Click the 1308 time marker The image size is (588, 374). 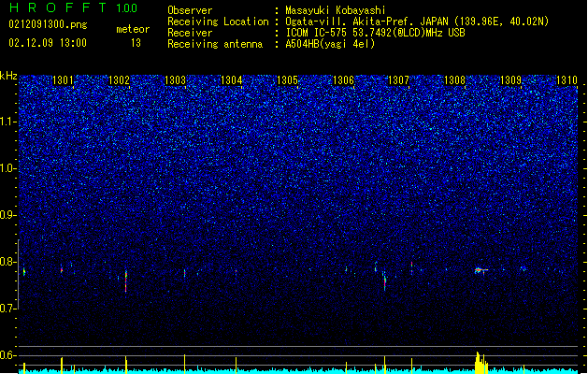pos(454,79)
